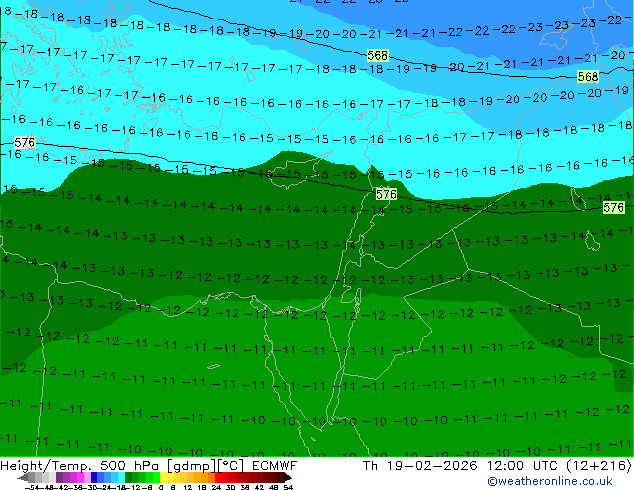Click the ECMWF model label
Screen dimensions: 634x490
click(275, 466)
